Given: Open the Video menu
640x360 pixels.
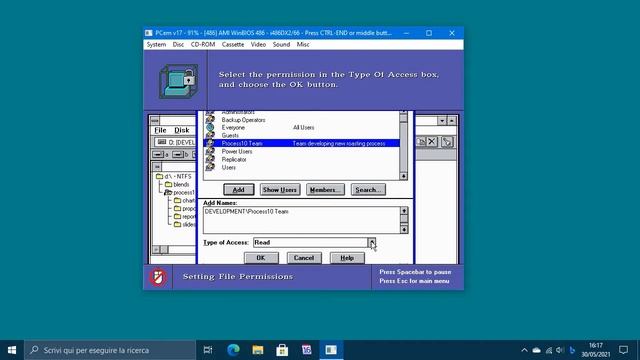Looking at the screenshot, I should (x=258, y=44).
